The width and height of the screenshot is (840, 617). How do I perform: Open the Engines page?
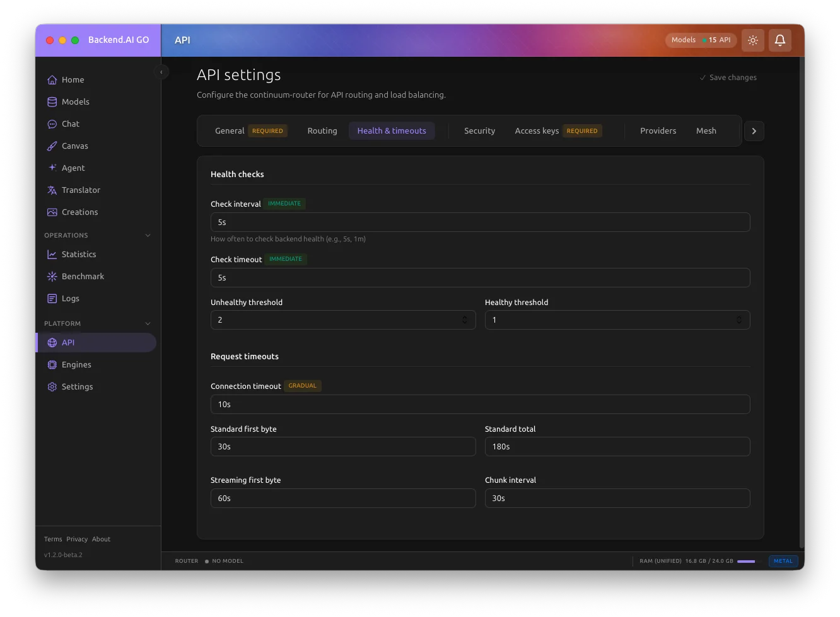[x=76, y=364]
